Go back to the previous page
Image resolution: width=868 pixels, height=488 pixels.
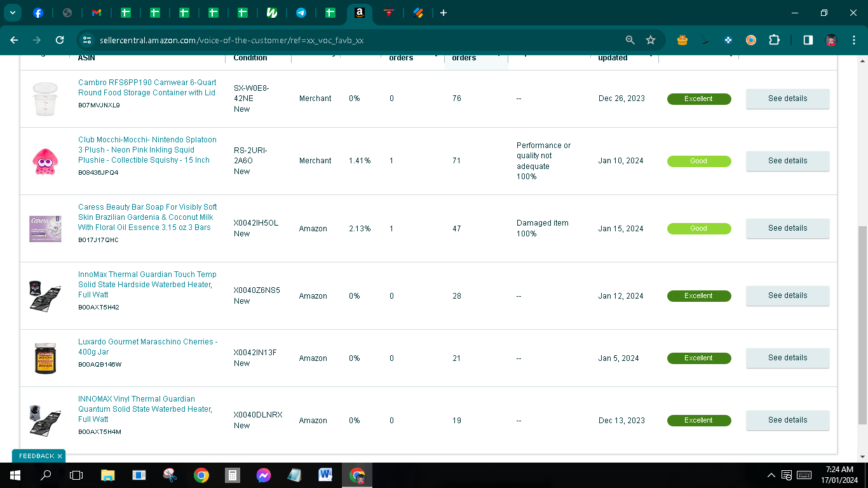click(x=14, y=40)
